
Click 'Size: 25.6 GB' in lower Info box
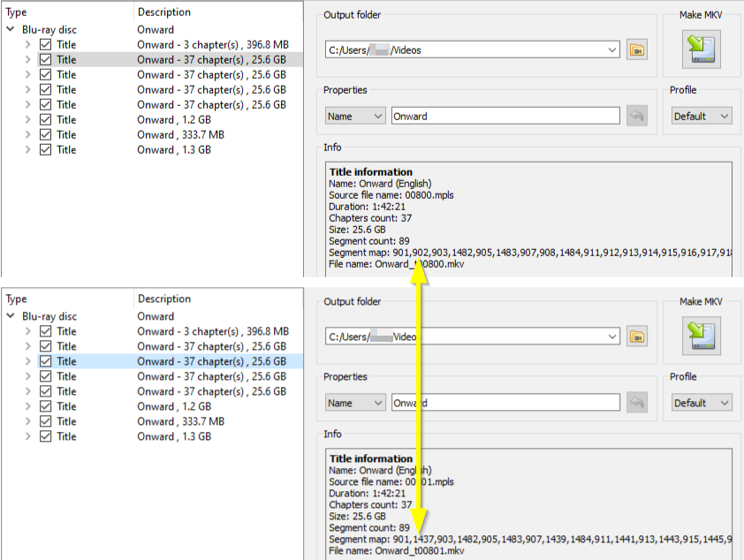click(357, 517)
